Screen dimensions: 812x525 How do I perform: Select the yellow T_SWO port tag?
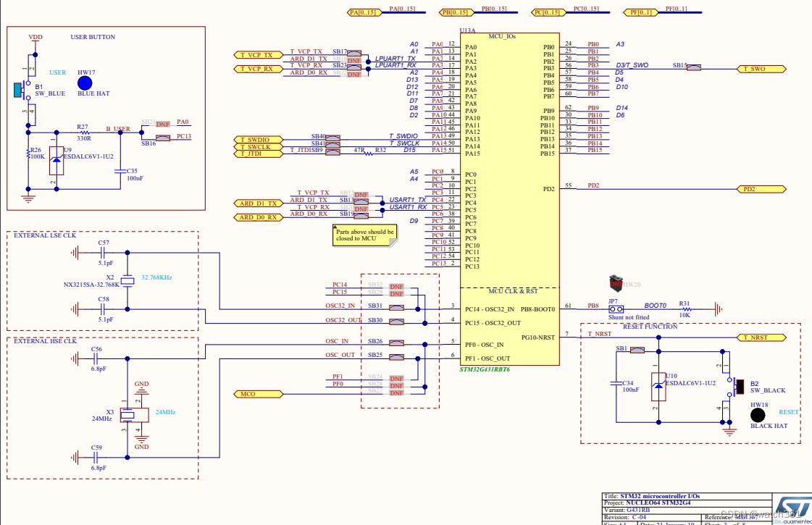762,69
